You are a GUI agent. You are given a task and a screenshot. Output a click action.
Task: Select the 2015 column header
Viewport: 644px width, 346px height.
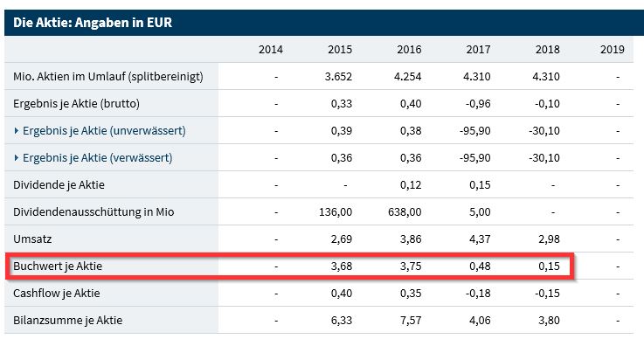[340, 49]
